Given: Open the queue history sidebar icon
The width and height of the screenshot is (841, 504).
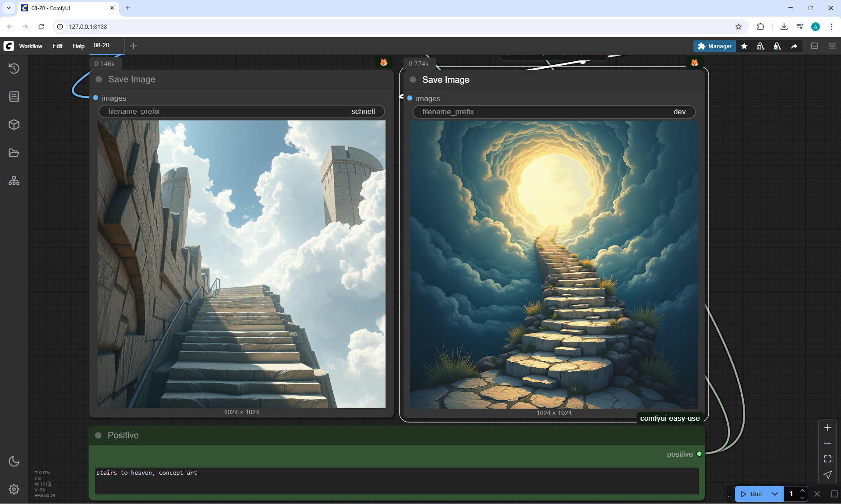Looking at the screenshot, I should [x=14, y=68].
